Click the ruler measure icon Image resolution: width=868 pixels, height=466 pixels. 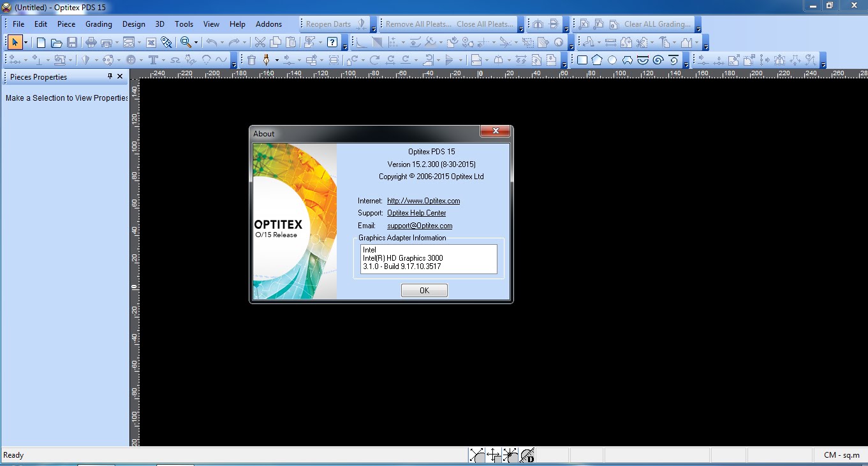point(610,43)
